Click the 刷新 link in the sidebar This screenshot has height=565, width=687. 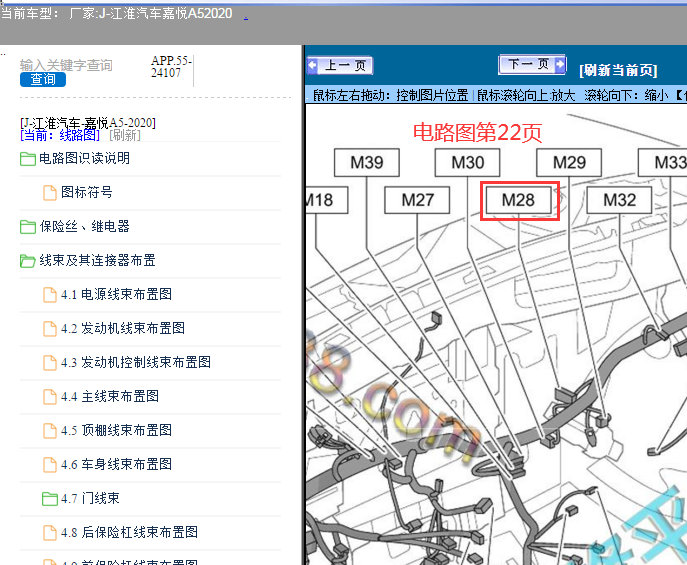coord(125,135)
